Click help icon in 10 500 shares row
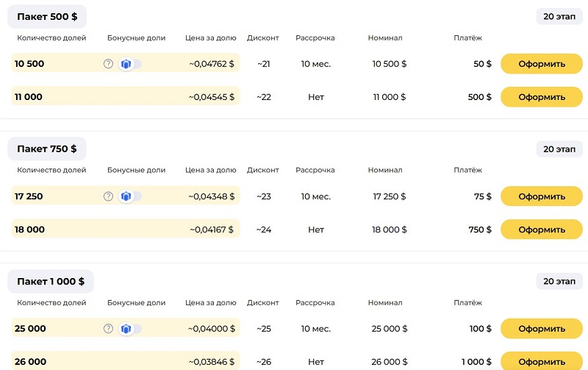 click(x=108, y=64)
